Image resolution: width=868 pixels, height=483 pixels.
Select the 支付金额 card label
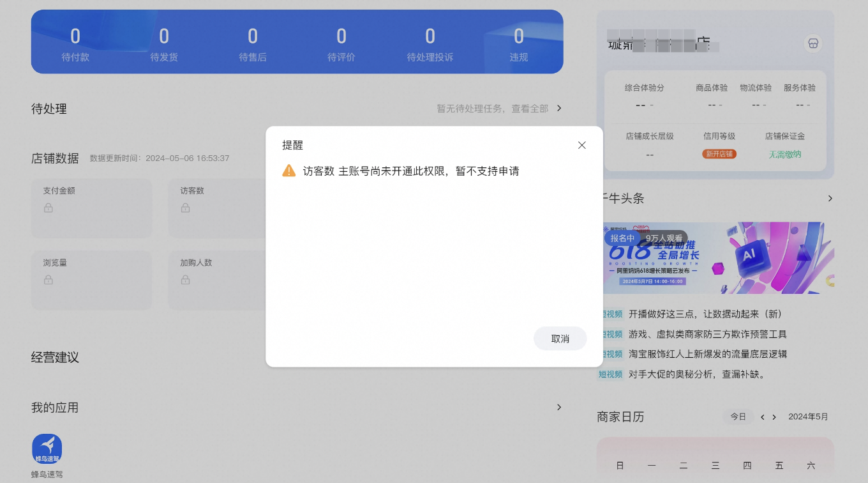coord(59,190)
